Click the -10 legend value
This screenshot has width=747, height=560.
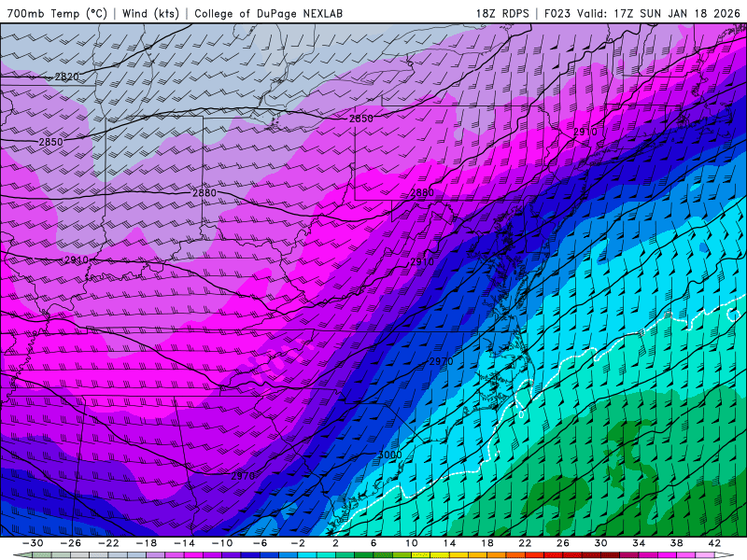(x=221, y=543)
